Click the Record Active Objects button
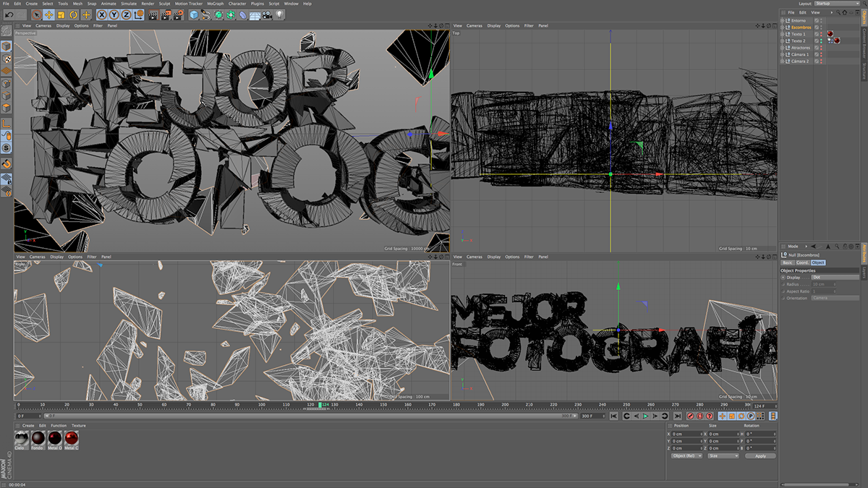This screenshot has width=868, height=488. (690, 416)
